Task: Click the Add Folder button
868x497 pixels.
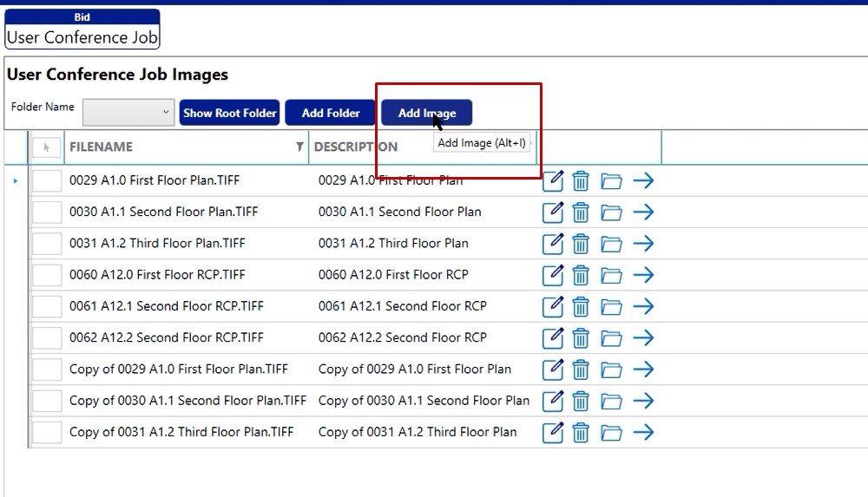Action: tap(331, 113)
